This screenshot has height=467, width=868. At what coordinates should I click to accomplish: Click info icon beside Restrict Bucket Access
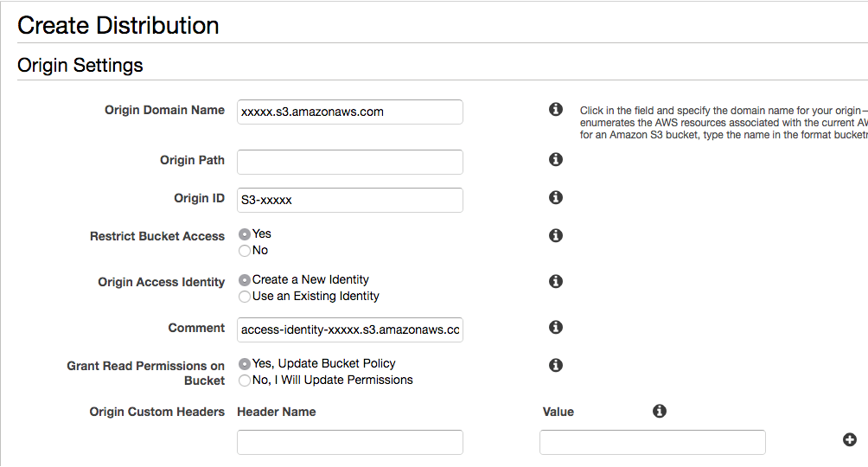coord(556,235)
